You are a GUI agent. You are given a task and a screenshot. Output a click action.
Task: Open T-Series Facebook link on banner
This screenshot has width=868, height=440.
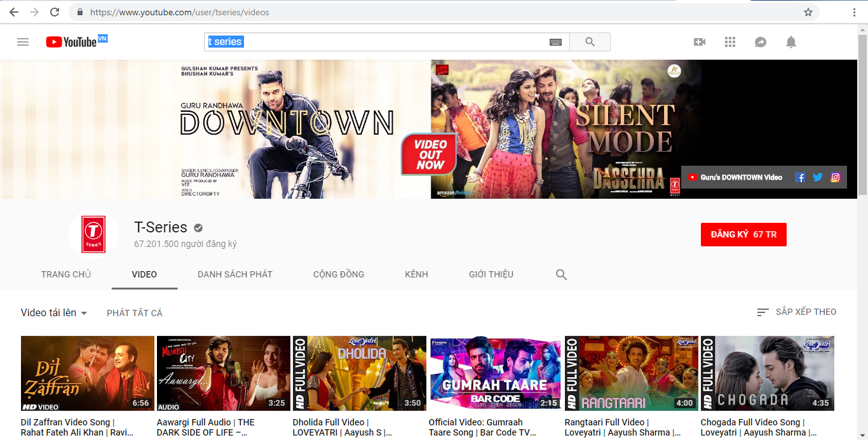(x=800, y=177)
